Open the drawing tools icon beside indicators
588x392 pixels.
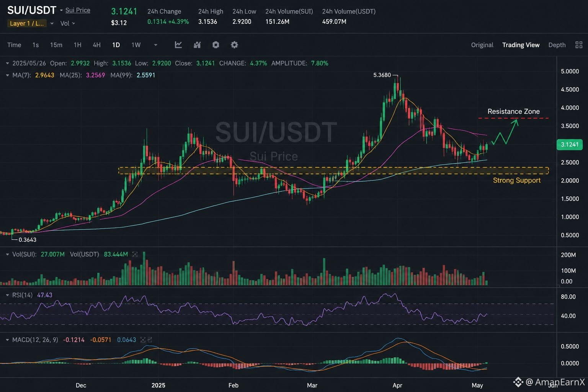pos(197,45)
